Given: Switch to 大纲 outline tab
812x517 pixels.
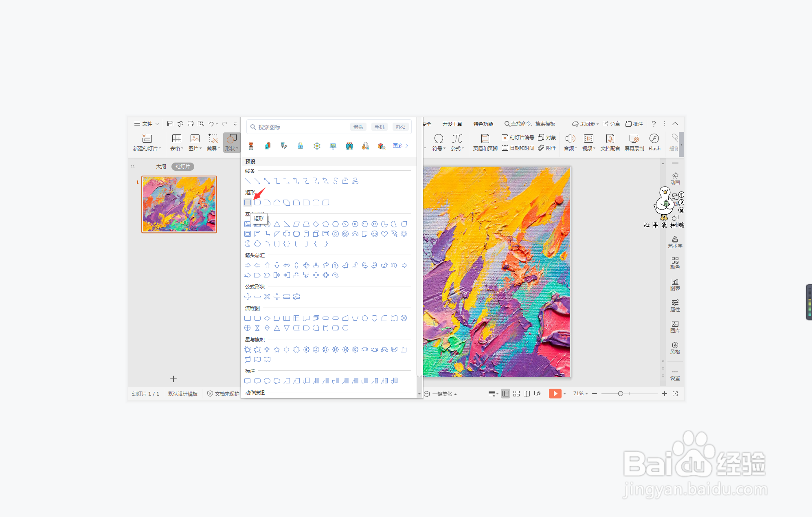Looking at the screenshot, I should coord(161,167).
